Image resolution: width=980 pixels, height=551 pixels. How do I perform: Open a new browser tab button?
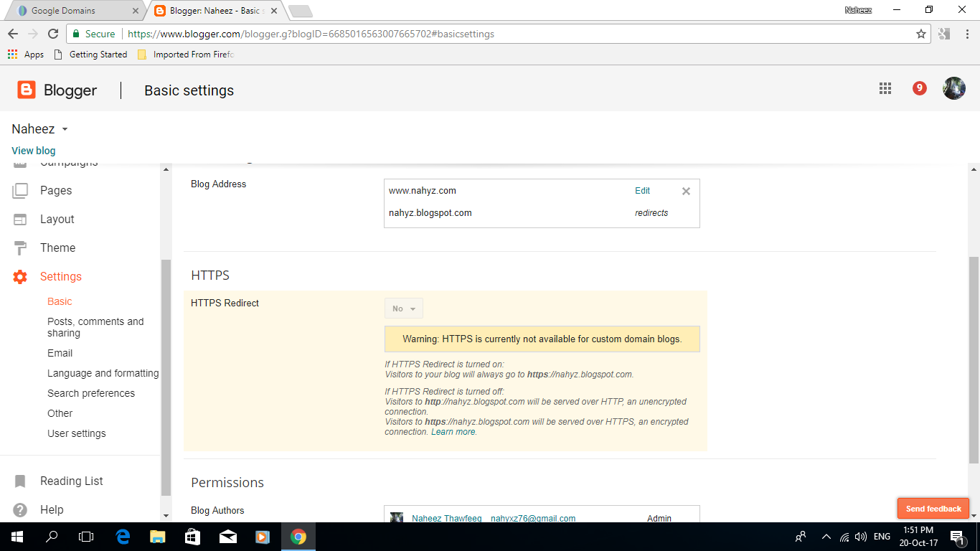click(300, 11)
